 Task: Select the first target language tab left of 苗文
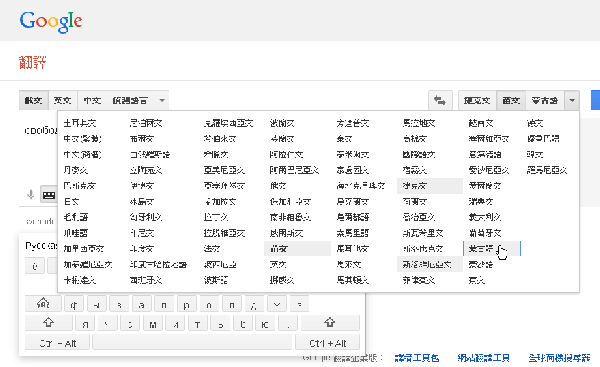tap(477, 101)
